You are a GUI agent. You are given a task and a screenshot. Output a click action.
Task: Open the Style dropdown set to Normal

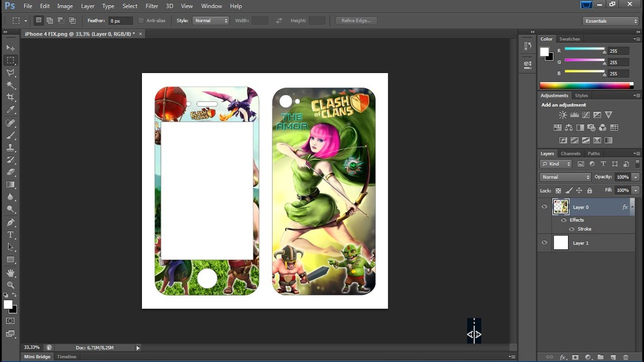210,21
